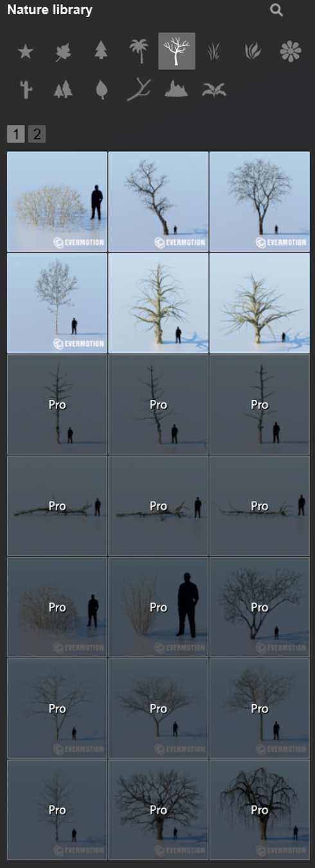Select the fern bush category icon
Image resolution: width=315 pixels, height=868 pixels.
(214, 90)
